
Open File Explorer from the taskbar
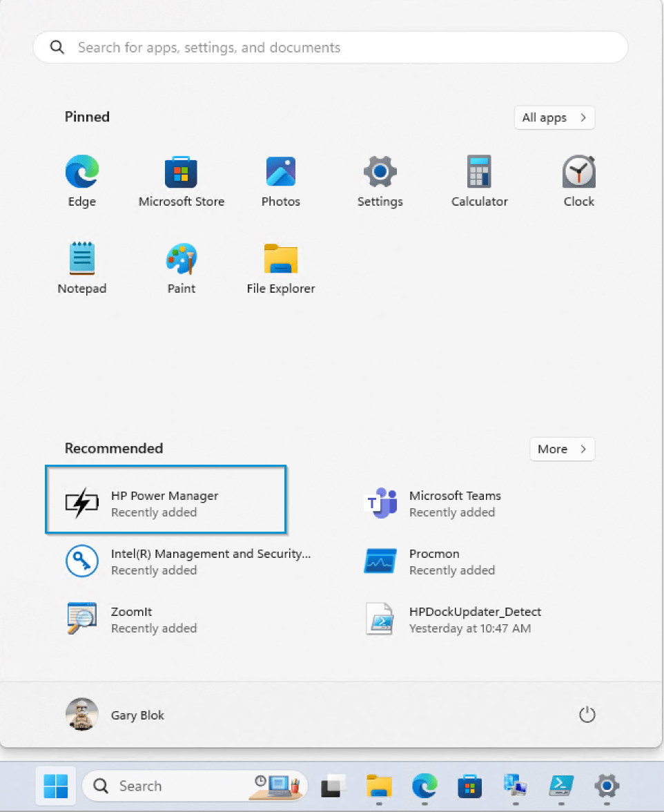(x=378, y=786)
